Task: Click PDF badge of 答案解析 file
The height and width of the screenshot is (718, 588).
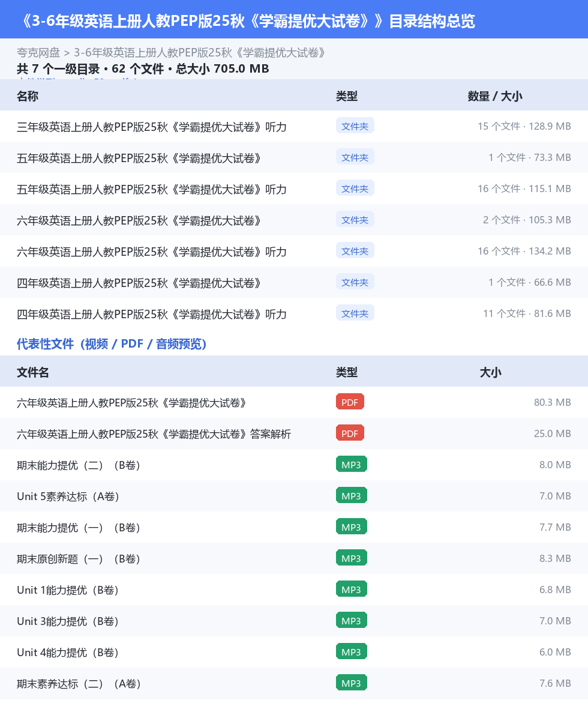Action: click(350, 433)
